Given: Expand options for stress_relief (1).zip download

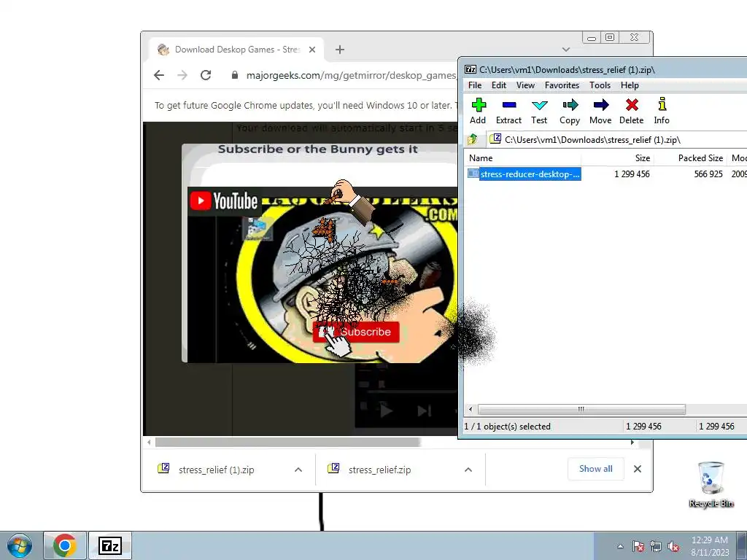Looking at the screenshot, I should point(298,470).
